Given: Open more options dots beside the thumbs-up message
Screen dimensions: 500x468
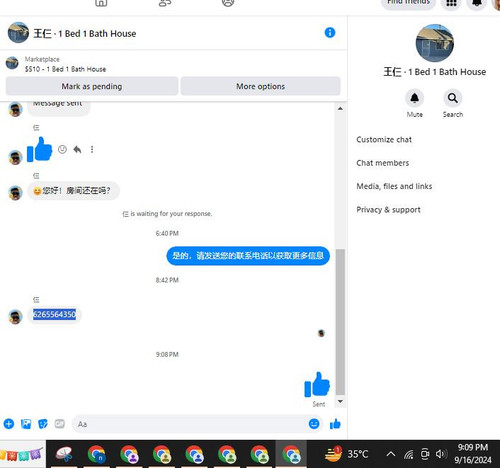Looking at the screenshot, I should point(92,149).
